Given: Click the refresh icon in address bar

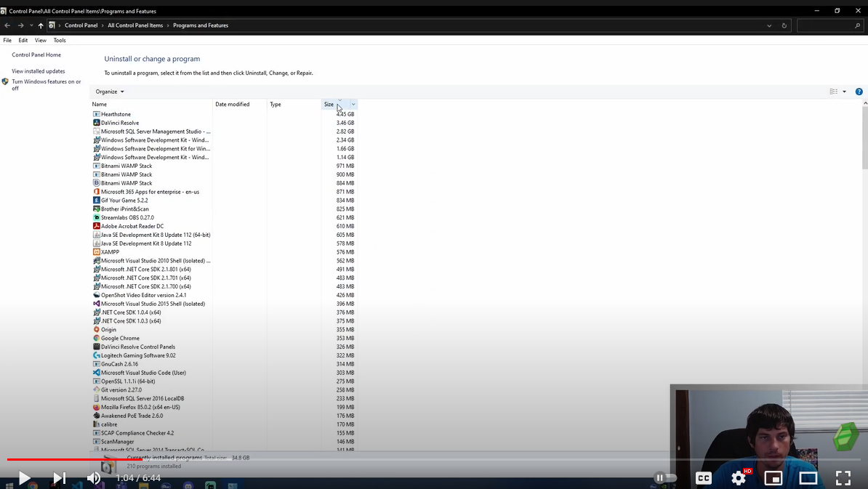Looking at the screenshot, I should click(784, 25).
